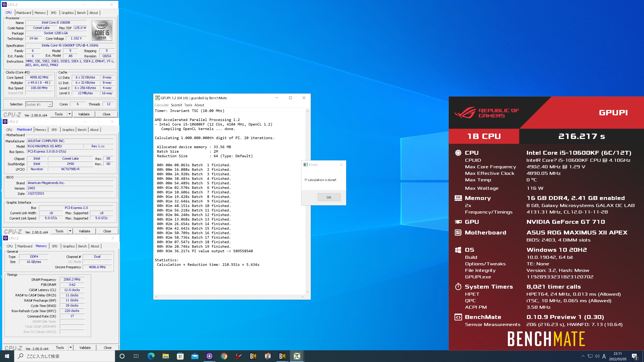This screenshot has width=644, height=362.
Task: Click Close in the Processor CPU-Z window
Action: (x=106, y=114)
